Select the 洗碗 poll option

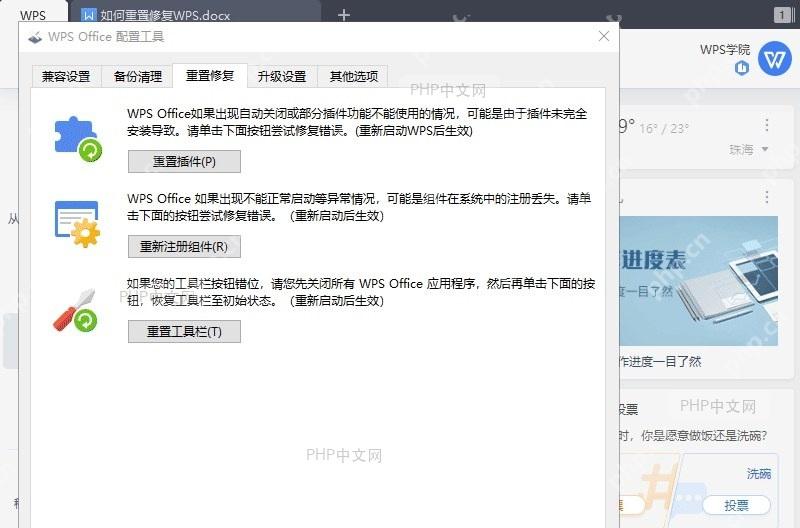(759, 473)
